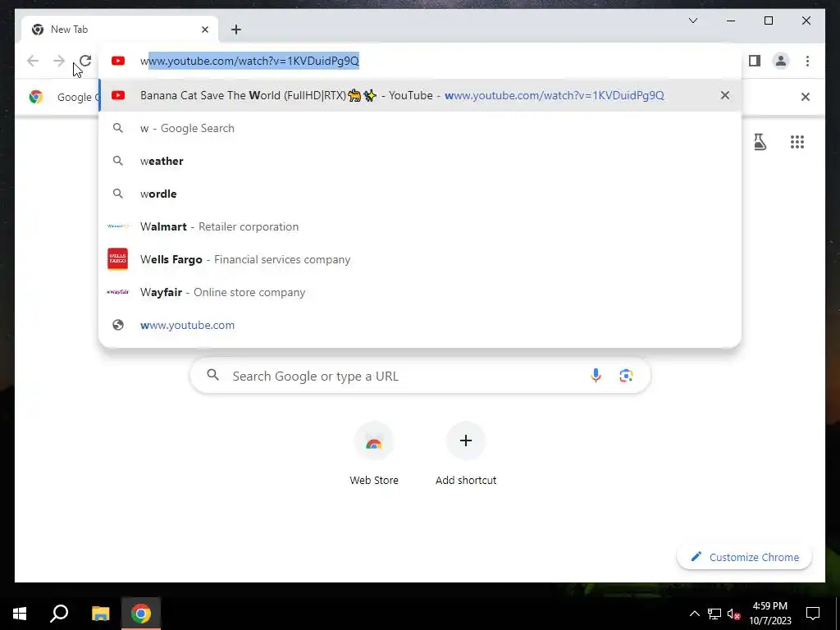The width and height of the screenshot is (840, 630).
Task: Select the Wayfair online store suggestion
Action: pyautogui.click(x=420, y=292)
